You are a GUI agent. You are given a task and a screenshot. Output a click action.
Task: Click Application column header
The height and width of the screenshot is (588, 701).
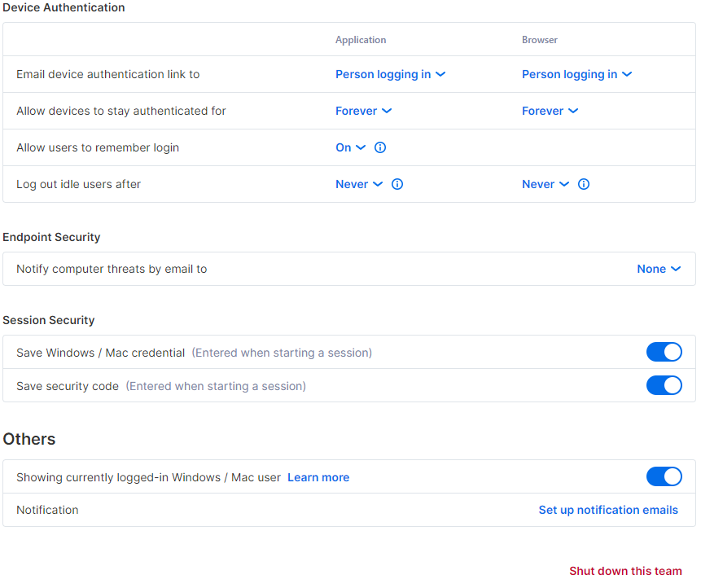click(x=361, y=40)
